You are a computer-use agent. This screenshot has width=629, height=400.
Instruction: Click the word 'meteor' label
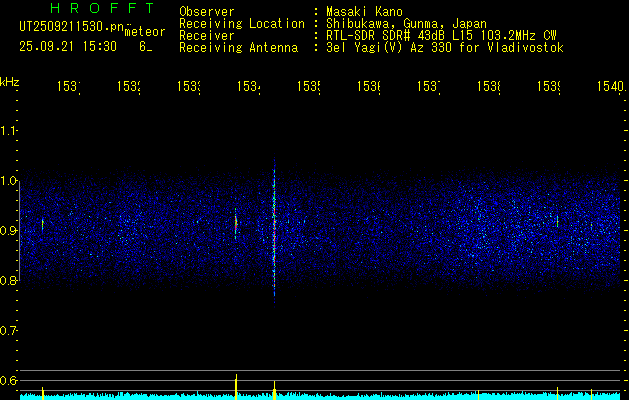pos(145,32)
